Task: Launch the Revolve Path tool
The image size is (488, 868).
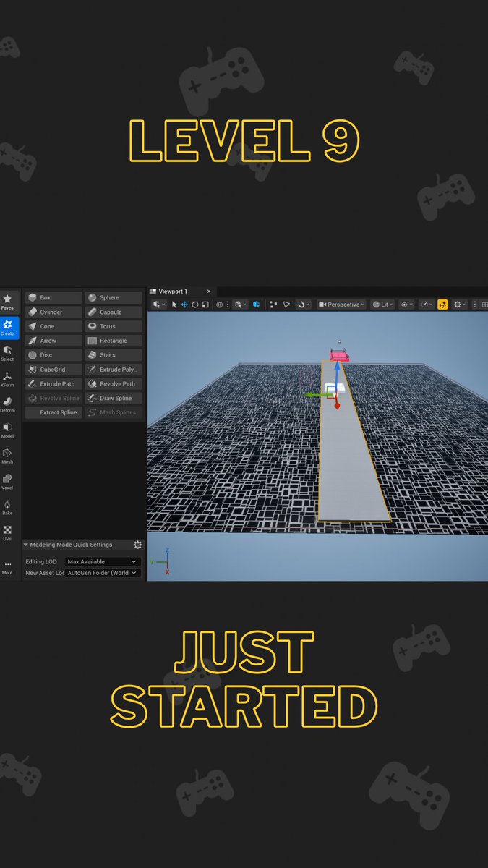Action: (x=114, y=384)
